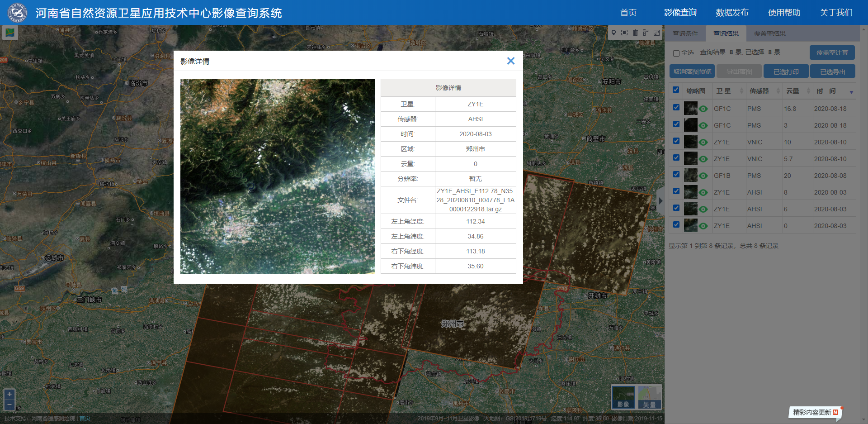868x424 pixels.
Task: Click the location marker tool on map toolbar
Action: [613, 33]
